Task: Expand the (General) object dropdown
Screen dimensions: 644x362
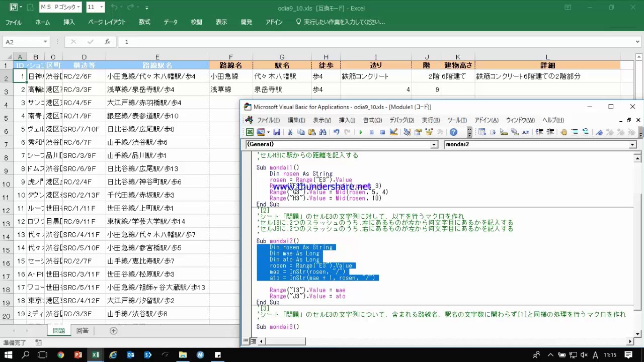Action: (x=434, y=145)
